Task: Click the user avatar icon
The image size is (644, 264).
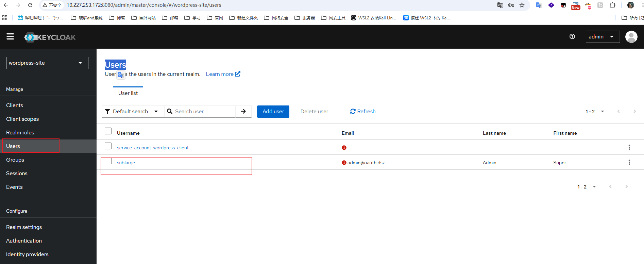Action: click(x=631, y=37)
